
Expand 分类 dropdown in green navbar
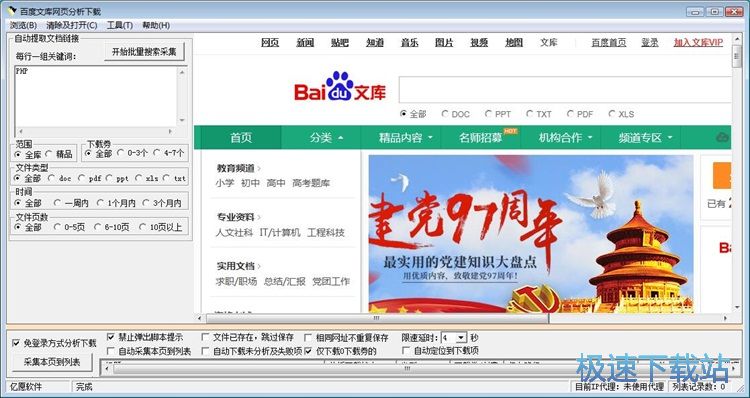pyautogui.click(x=341, y=138)
